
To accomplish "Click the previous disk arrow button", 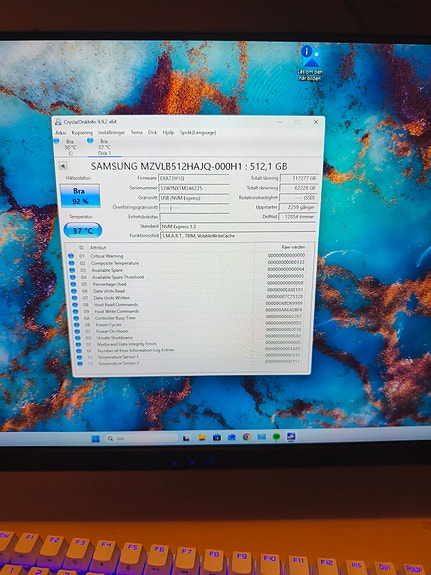I will click(63, 166).
